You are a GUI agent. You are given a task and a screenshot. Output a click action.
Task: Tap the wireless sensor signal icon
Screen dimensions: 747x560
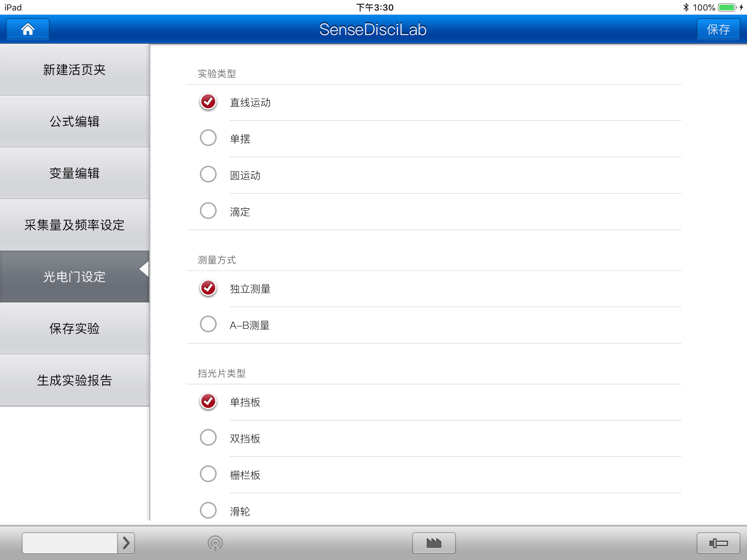click(215, 543)
